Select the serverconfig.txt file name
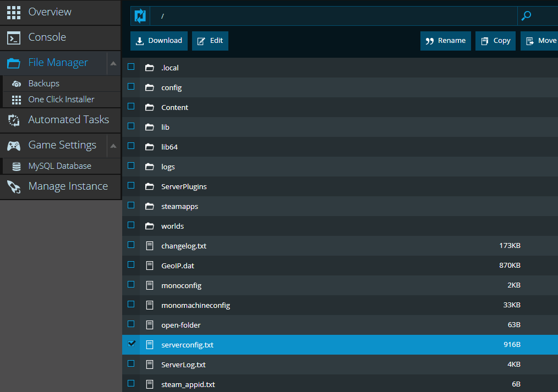Image resolution: width=558 pixels, height=392 pixels. (x=187, y=345)
